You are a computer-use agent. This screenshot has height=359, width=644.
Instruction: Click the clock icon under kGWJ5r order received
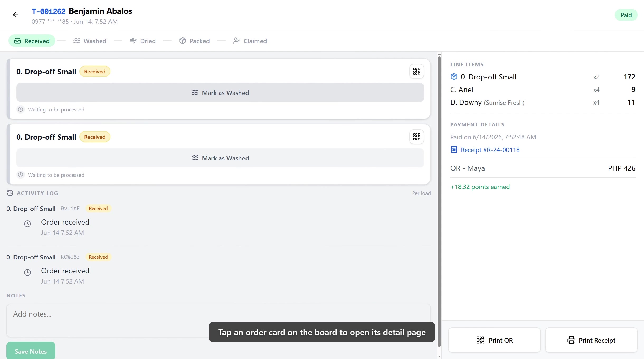coord(27,272)
